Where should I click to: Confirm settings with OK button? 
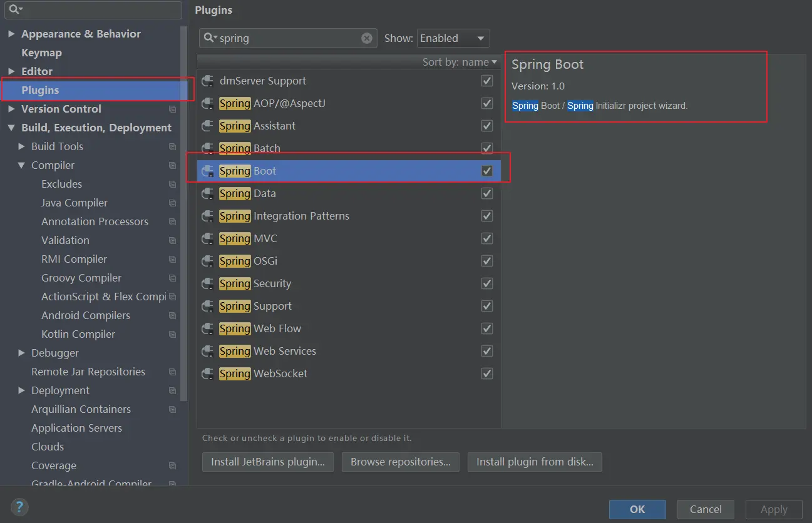pos(637,509)
